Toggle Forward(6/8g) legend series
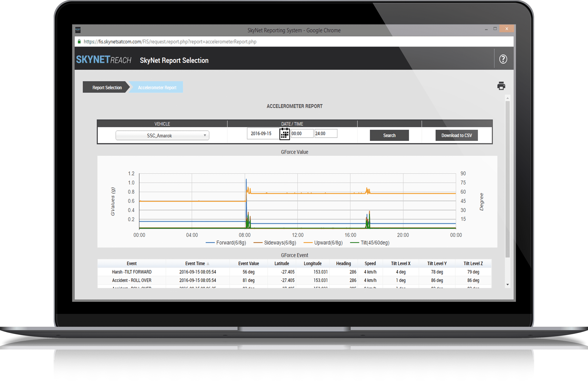 point(226,243)
